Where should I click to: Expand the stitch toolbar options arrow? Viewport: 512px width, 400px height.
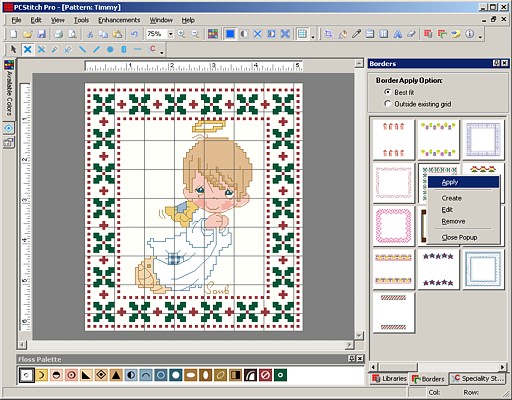(x=162, y=53)
